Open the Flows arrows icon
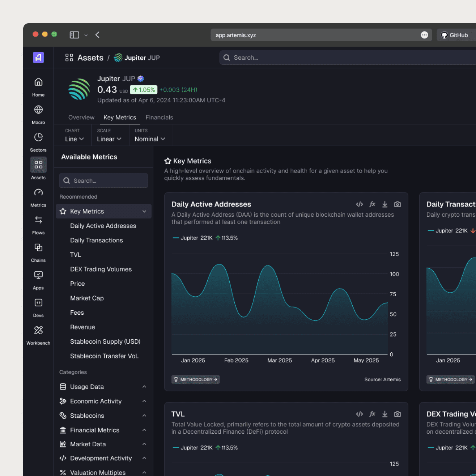Screen dimensions: 476x476 pyautogui.click(x=38, y=220)
